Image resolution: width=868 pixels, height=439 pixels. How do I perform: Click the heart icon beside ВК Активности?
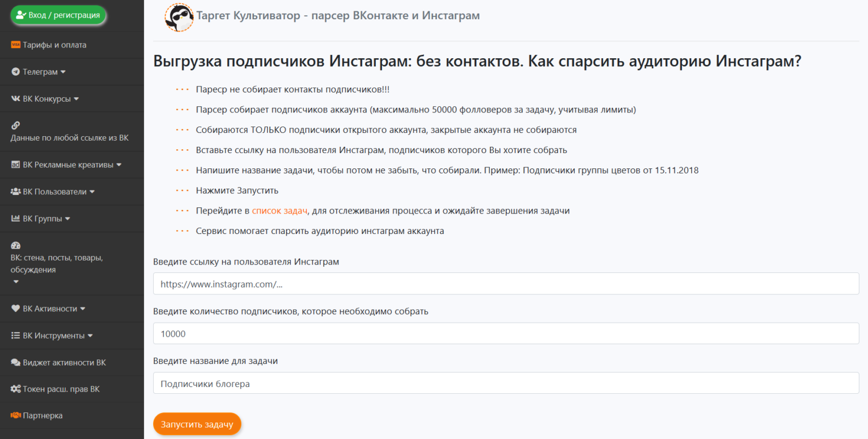(x=16, y=309)
